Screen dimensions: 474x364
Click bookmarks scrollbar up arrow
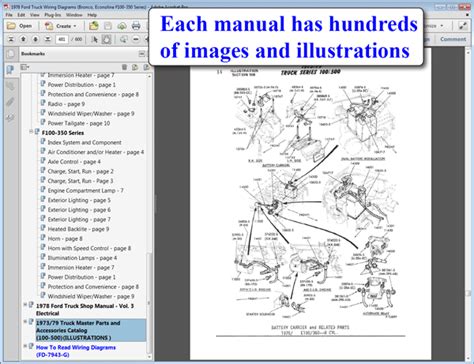coord(149,76)
